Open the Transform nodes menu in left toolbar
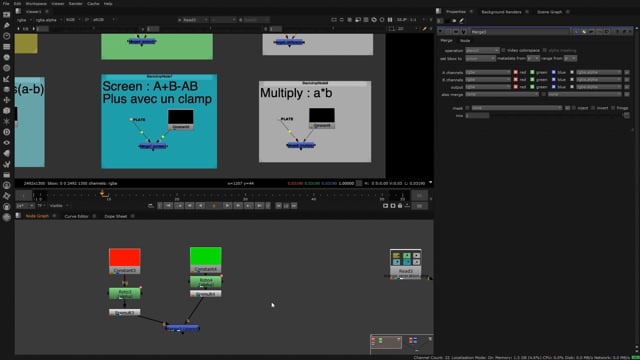The height and width of the screenshot is (360, 640). point(7,100)
